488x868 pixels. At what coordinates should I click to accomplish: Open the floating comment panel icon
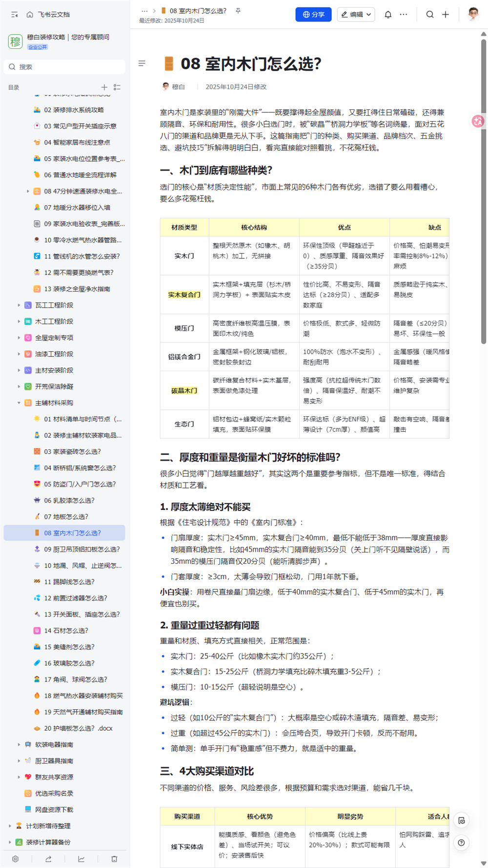coord(461,821)
